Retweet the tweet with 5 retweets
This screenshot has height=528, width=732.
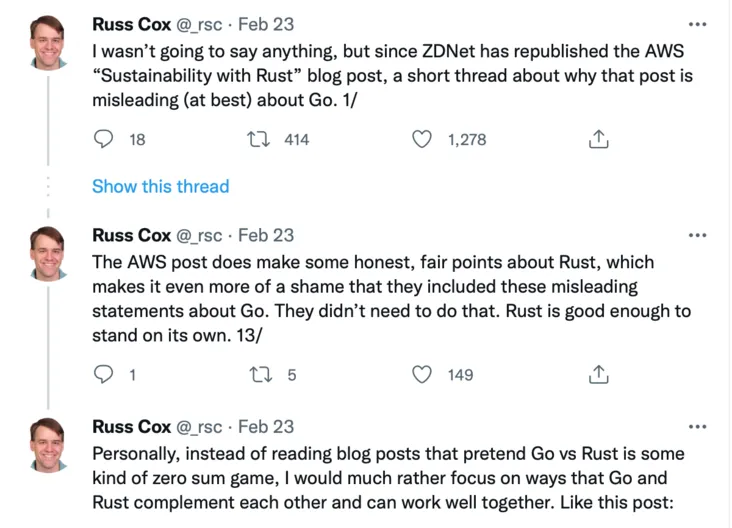pyautogui.click(x=256, y=374)
